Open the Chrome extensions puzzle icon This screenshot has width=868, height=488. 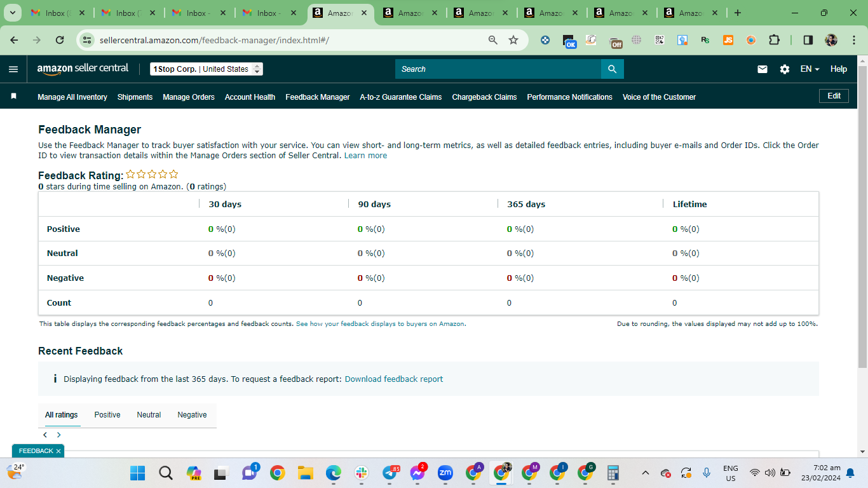click(774, 40)
